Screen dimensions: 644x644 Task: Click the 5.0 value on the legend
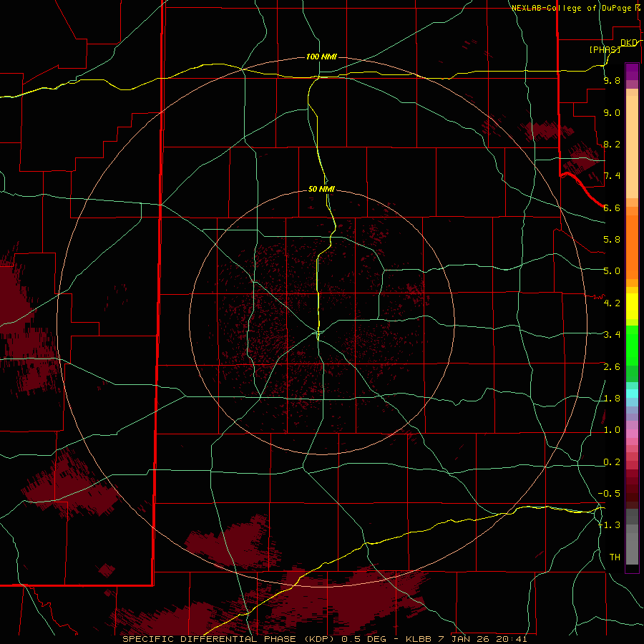(x=612, y=271)
